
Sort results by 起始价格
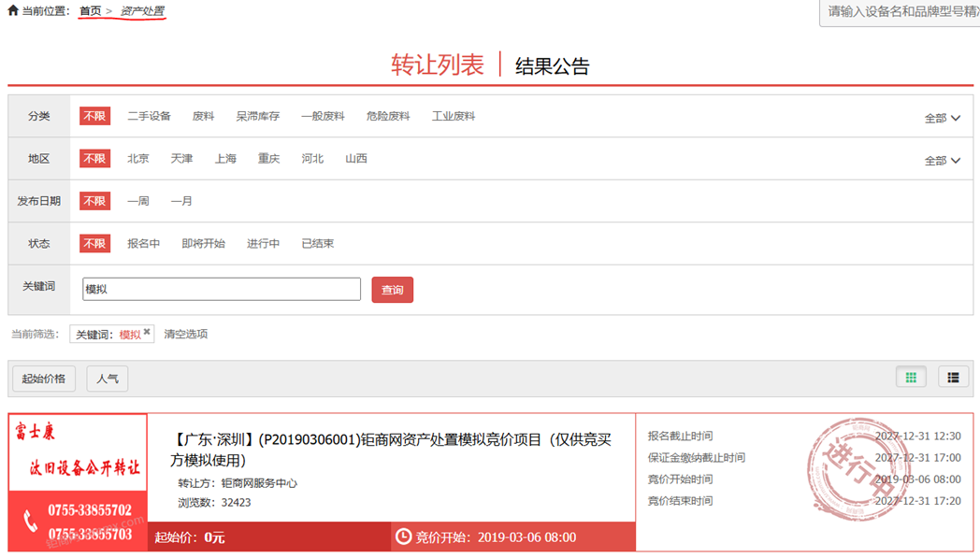click(44, 379)
